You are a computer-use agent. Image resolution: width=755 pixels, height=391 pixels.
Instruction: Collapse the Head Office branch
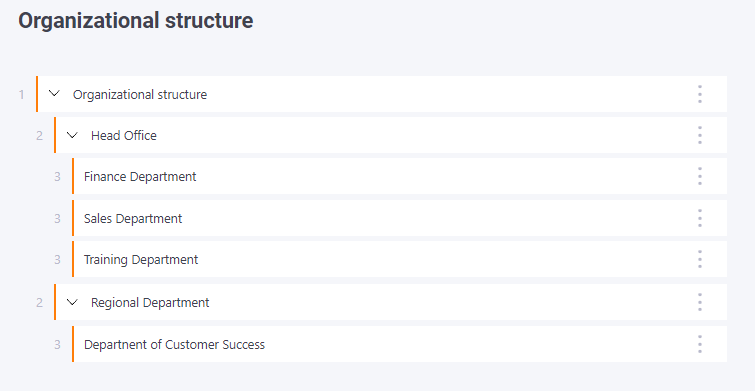(x=72, y=135)
